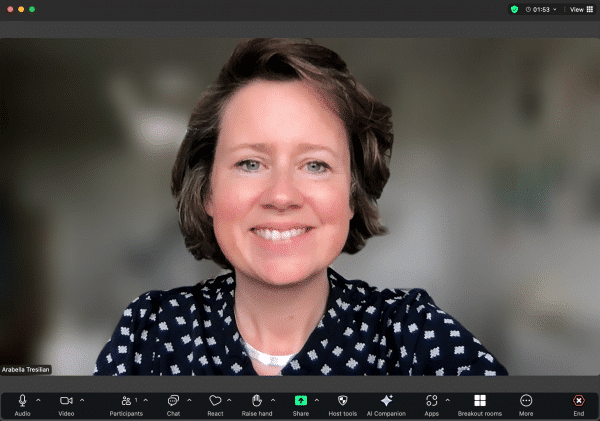Open the View layout menu
This screenshot has height=421, width=600.
pos(581,9)
